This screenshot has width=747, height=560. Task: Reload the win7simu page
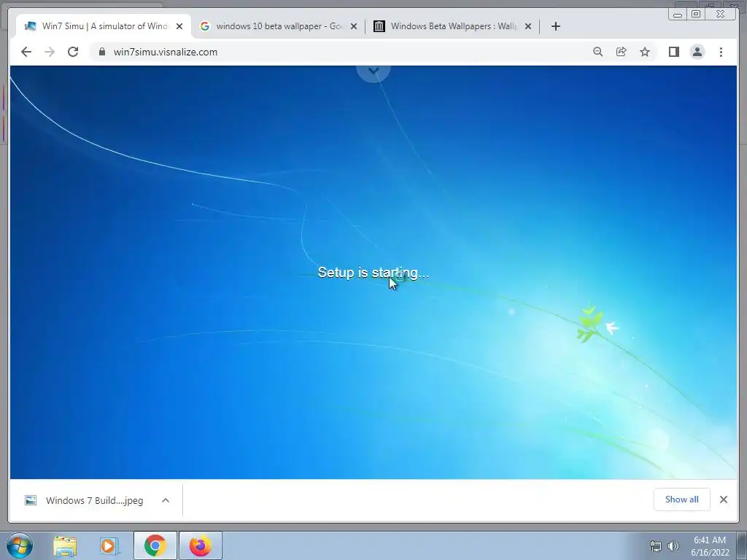tap(73, 52)
